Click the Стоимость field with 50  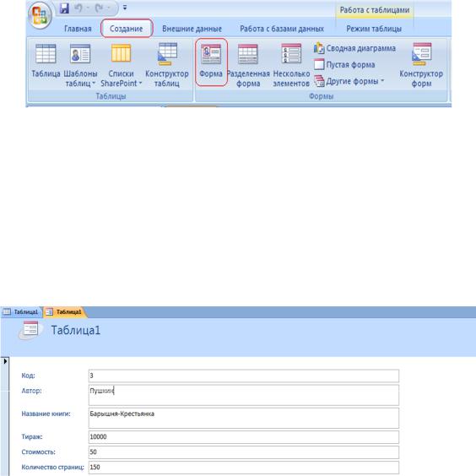coord(244,452)
